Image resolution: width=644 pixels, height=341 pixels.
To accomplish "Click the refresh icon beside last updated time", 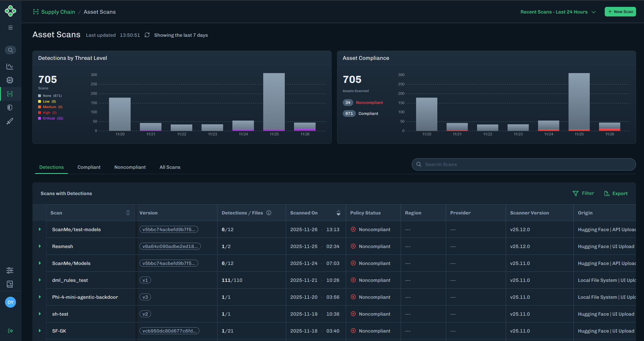I will coord(147,35).
